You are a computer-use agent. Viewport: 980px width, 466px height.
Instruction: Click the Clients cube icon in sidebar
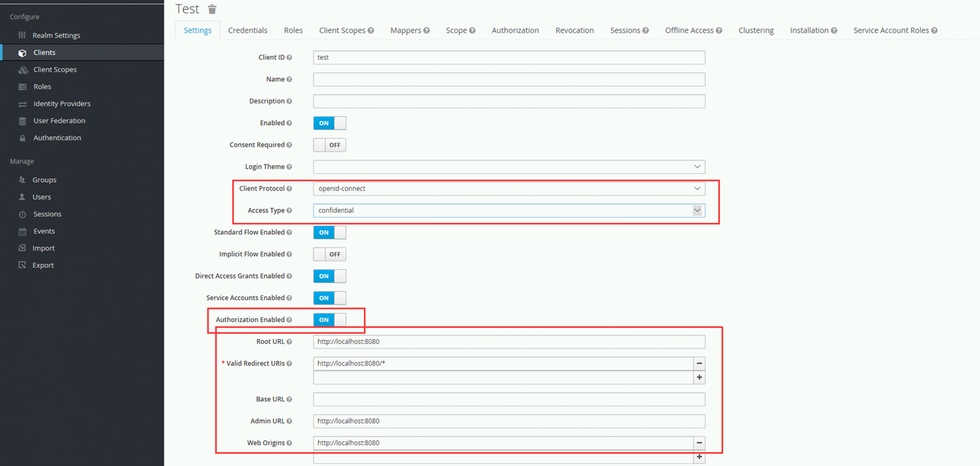[x=22, y=52]
